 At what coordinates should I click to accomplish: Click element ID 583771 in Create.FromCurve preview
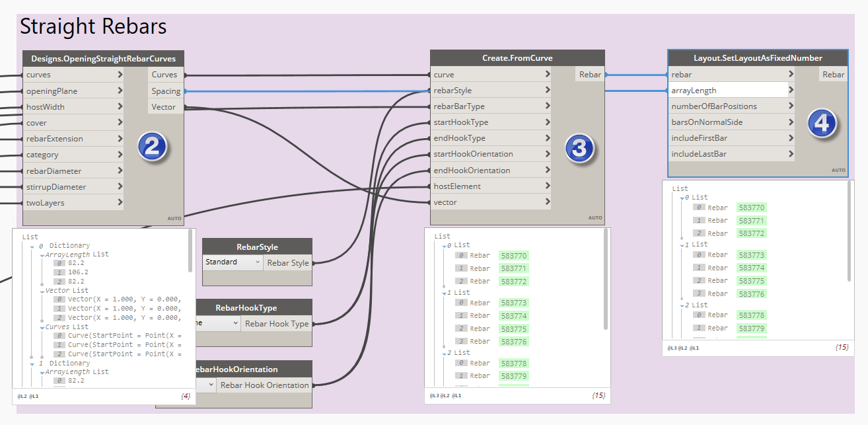coord(514,268)
